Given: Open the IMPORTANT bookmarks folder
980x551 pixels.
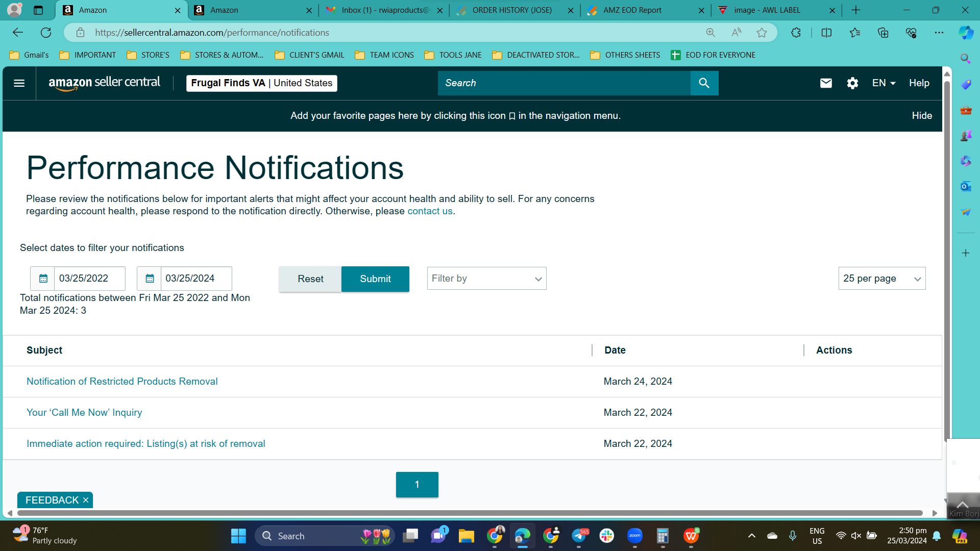Looking at the screenshot, I should [x=88, y=55].
